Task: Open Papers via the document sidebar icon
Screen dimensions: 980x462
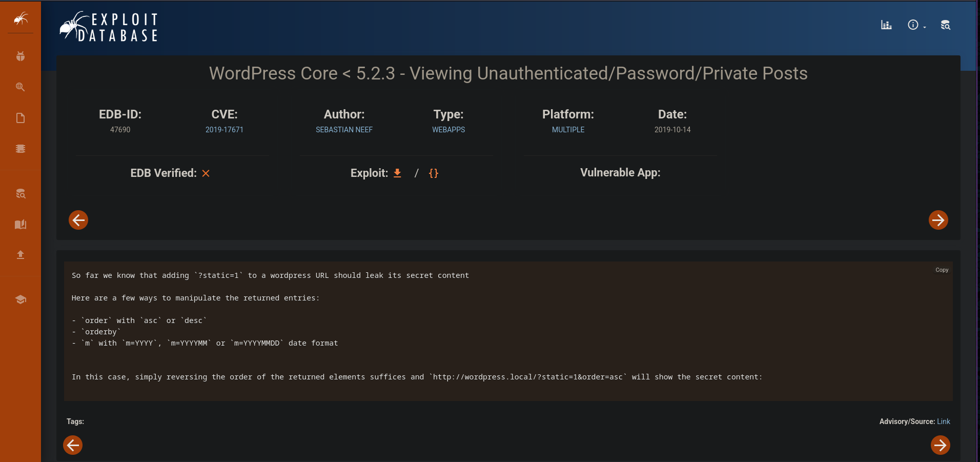Action: point(21,118)
